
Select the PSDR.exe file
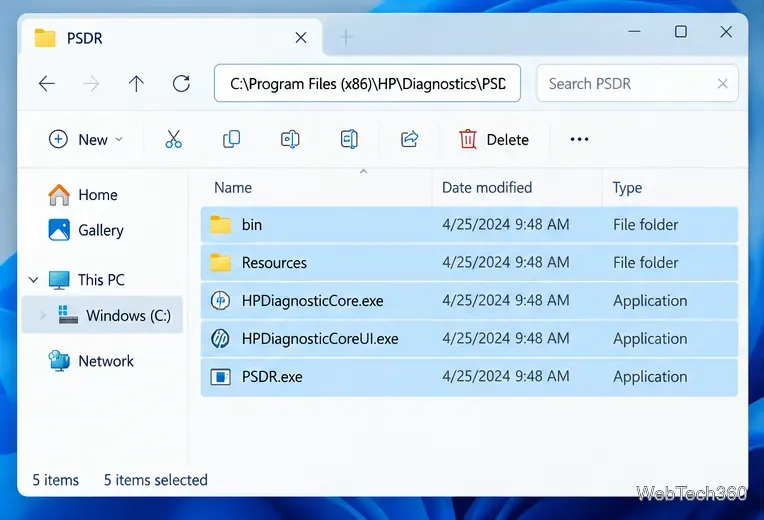click(x=469, y=377)
